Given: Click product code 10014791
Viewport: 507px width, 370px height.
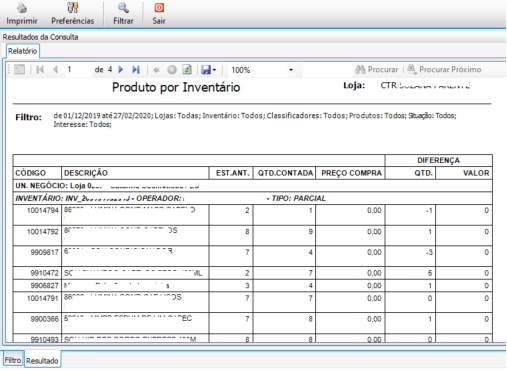Looking at the screenshot, I should pos(43,298).
